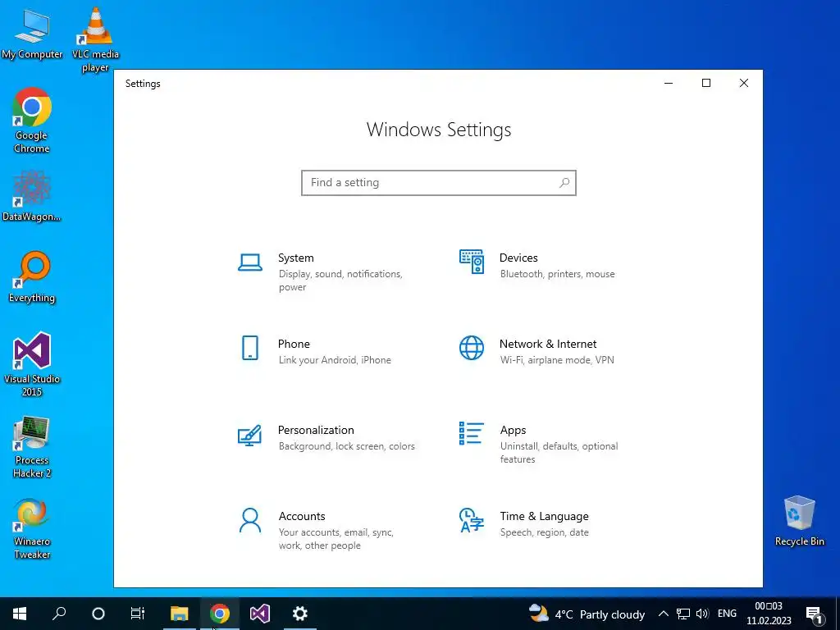This screenshot has height=630, width=840.
Task: Open the Accounts person icon
Action: [249, 520]
